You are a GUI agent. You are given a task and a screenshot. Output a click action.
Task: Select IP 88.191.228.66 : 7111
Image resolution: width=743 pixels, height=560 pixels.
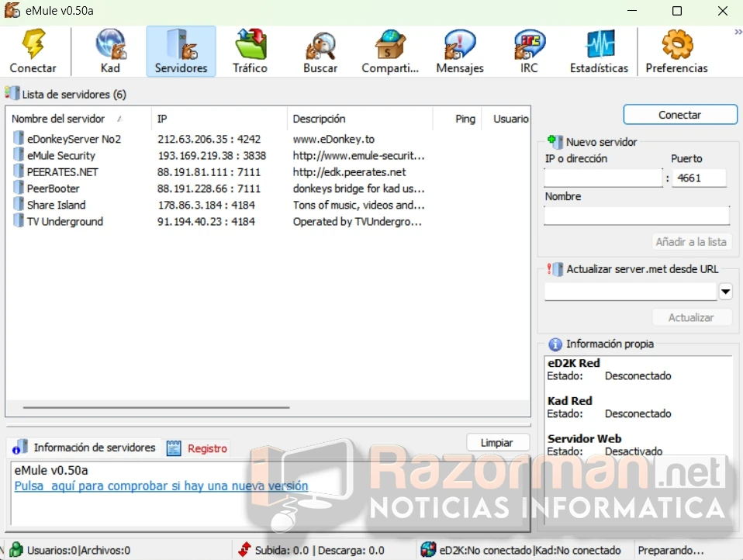[x=209, y=188]
